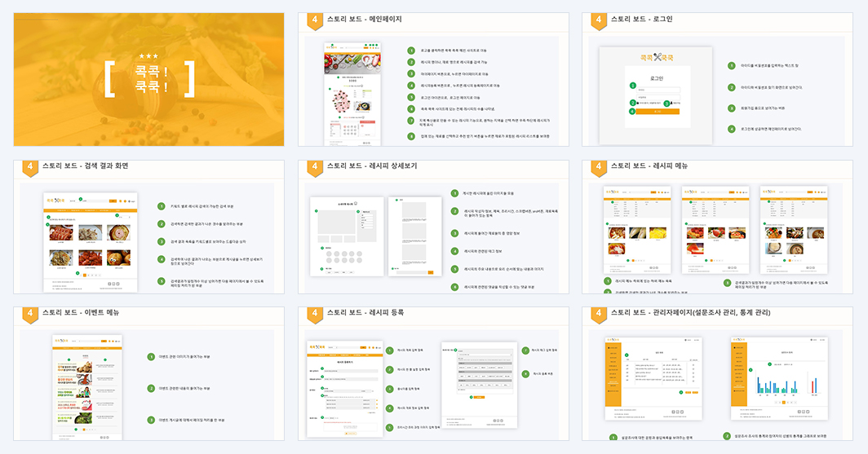The height and width of the screenshot is (454, 868).
Task: Click the orange 4 badge on 레시피 등록 slide
Action: [314, 315]
